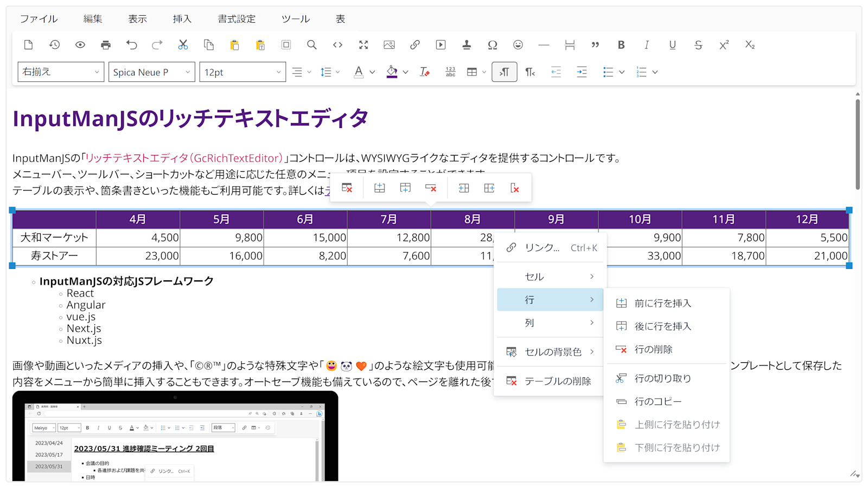Open the 書式設定 menu

point(237,19)
